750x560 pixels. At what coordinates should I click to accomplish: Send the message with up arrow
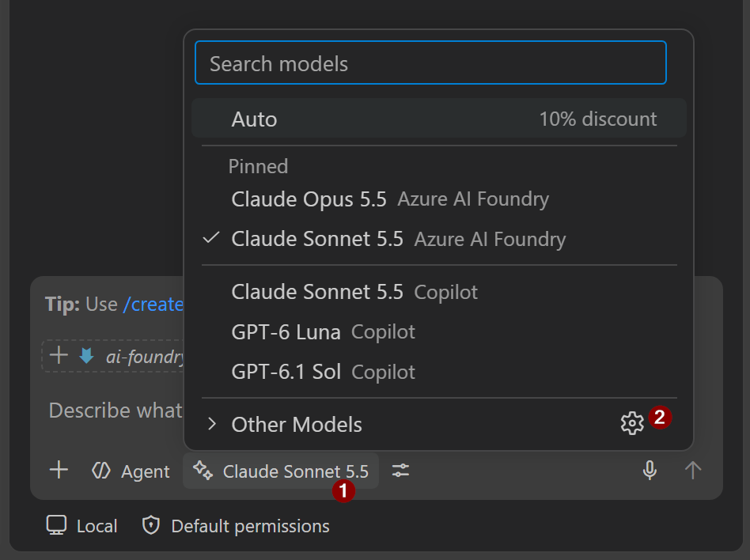[x=692, y=470]
